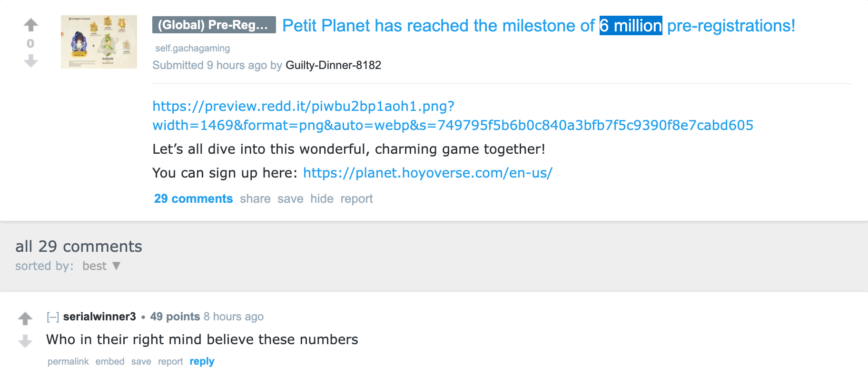Open serialwinner3's user profile
This screenshot has height=377, width=868.
tap(99, 317)
